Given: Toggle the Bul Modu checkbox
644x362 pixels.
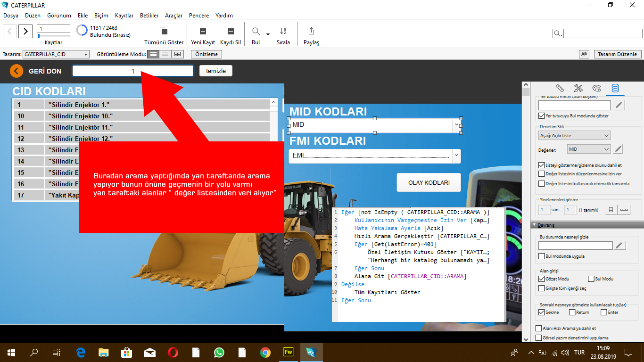Looking at the screenshot, I should coord(591,279).
